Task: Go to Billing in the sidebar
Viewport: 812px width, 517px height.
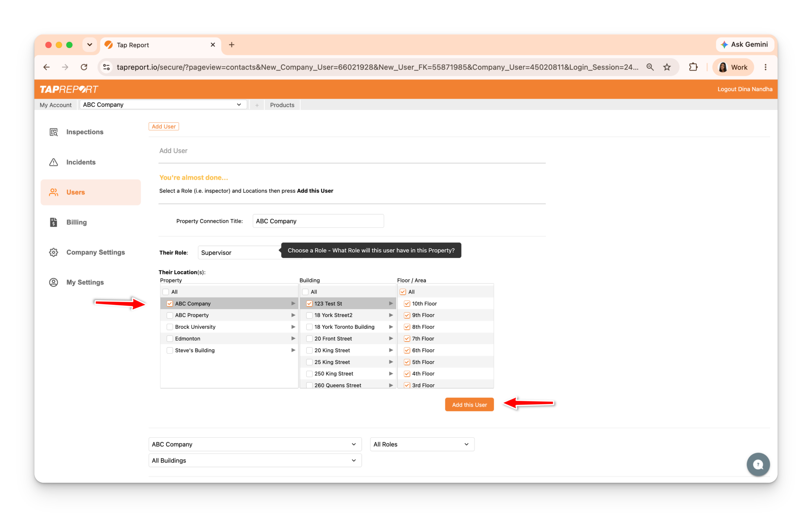Action: coord(76,222)
